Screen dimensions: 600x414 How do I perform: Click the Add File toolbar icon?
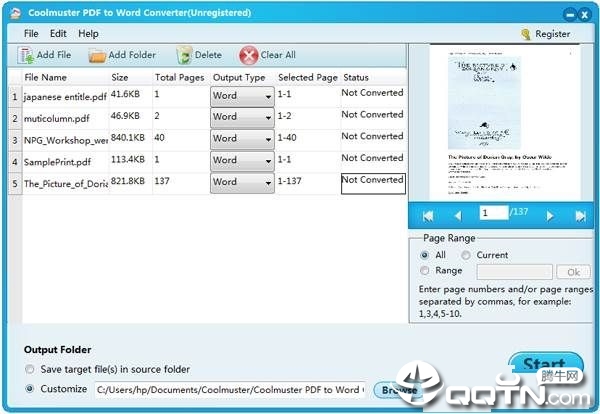26,55
